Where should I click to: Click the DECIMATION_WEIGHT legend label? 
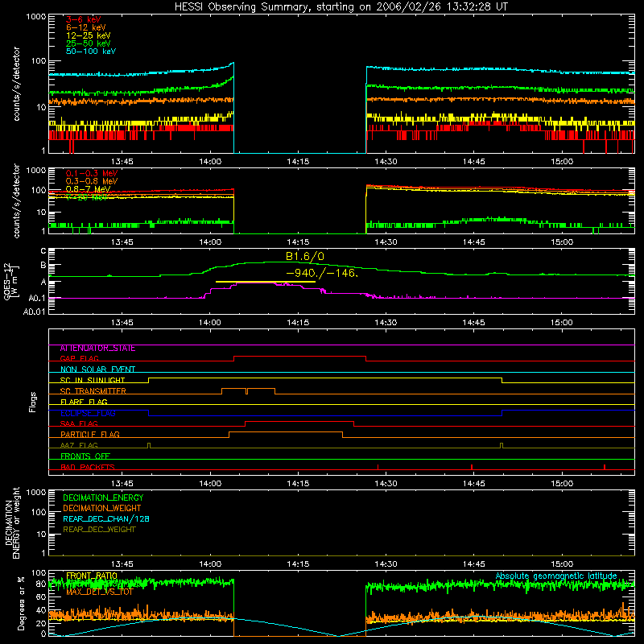(x=102, y=509)
